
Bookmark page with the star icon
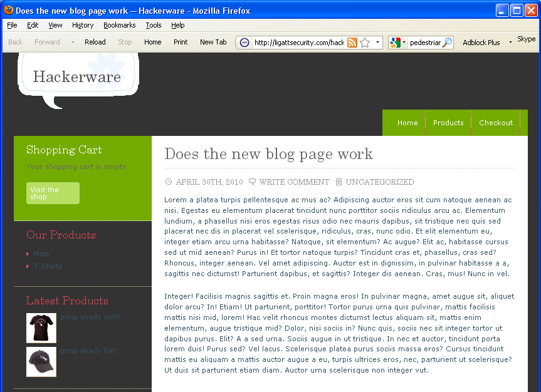tap(365, 43)
